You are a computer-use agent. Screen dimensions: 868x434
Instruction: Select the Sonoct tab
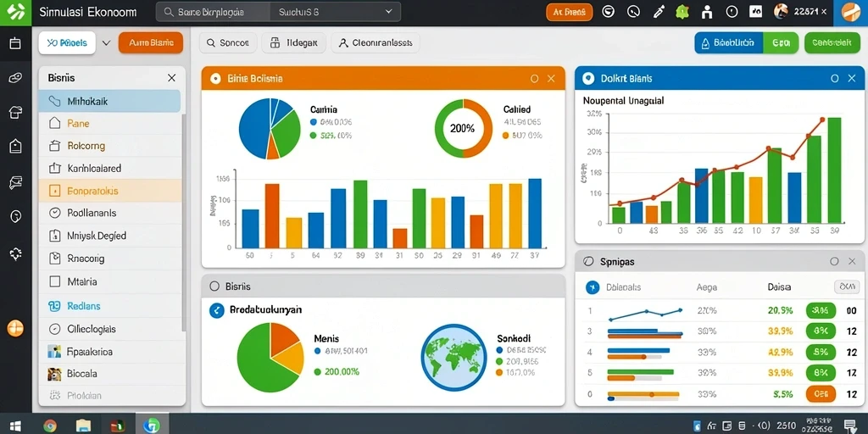(228, 42)
